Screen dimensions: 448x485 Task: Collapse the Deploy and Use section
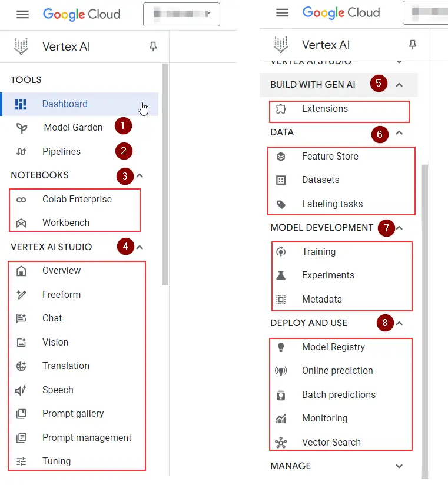[399, 323]
